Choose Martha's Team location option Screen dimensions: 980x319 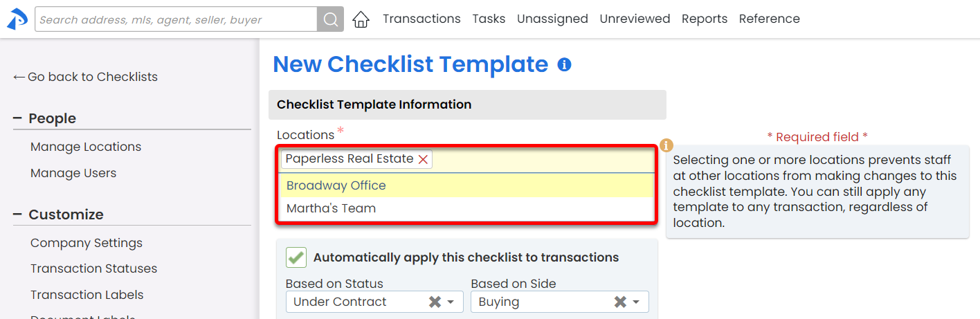331,208
